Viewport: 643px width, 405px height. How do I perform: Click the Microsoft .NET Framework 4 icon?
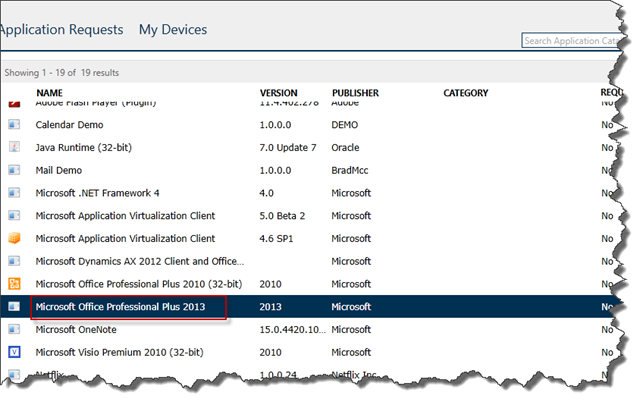pos(14,193)
